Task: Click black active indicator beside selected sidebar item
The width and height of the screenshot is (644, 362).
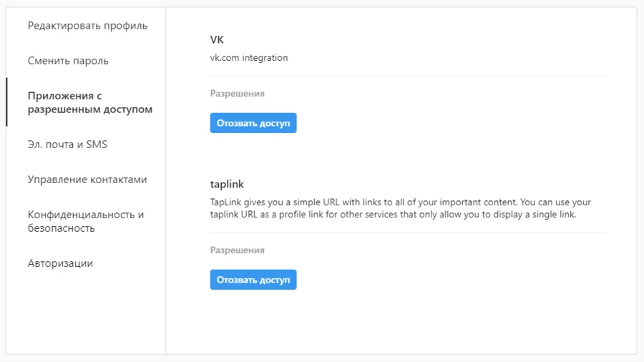Action: point(6,102)
